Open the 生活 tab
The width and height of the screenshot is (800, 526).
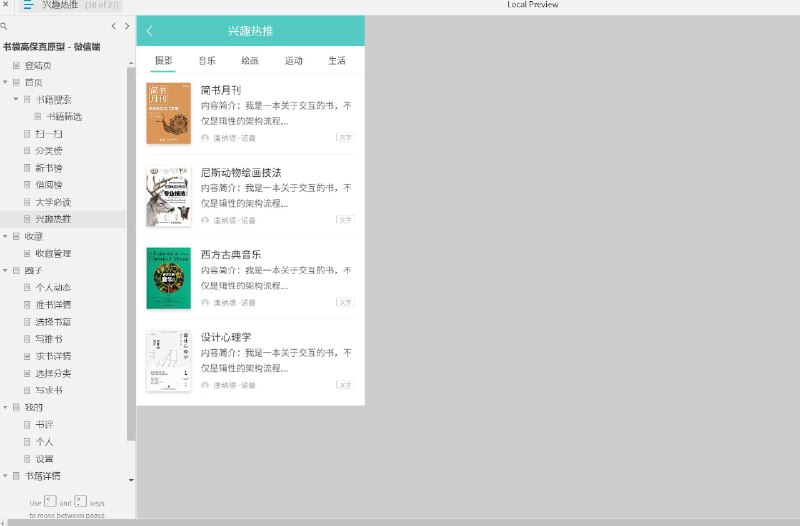337,61
